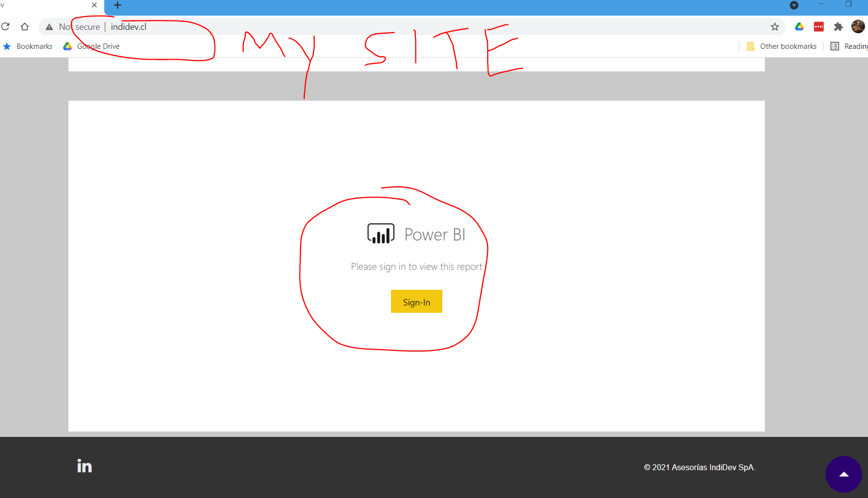Open the Chrome profile avatar
Screen dimensions: 868x498
858,26
